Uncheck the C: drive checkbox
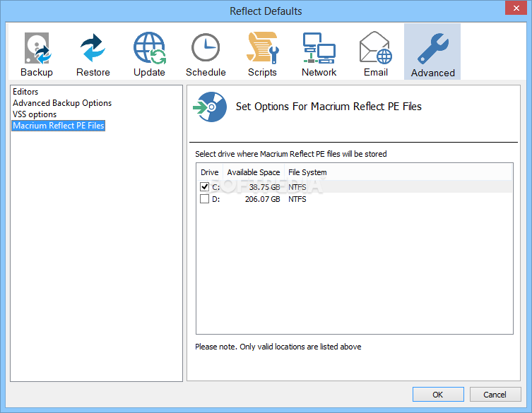Image resolution: width=532 pixels, height=413 pixels. click(204, 187)
